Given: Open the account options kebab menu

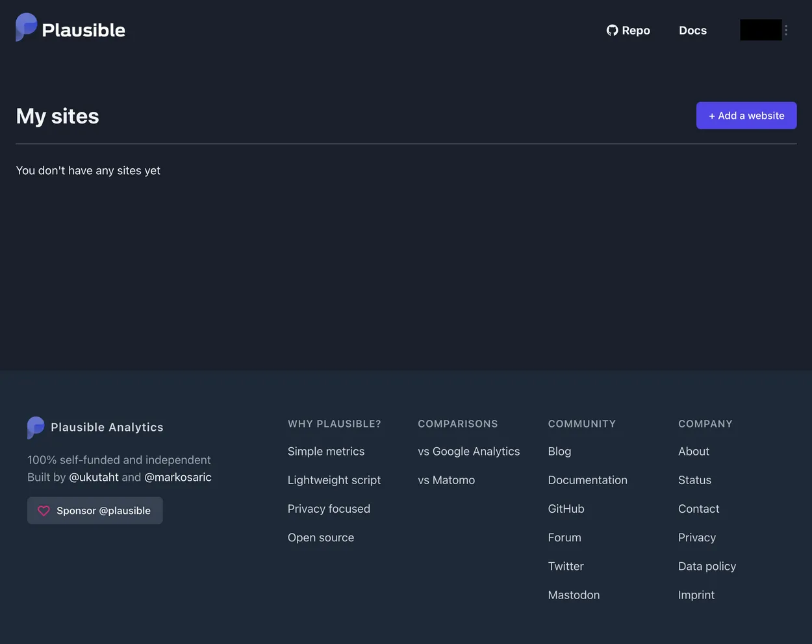Looking at the screenshot, I should pos(785,29).
